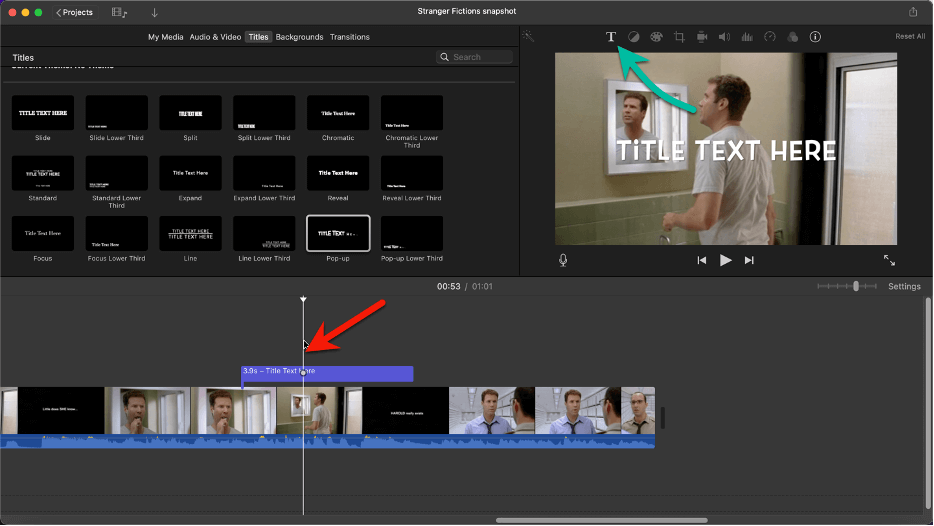
Task: Click TITLE TEXT HERE in the viewer
Action: [x=726, y=151]
